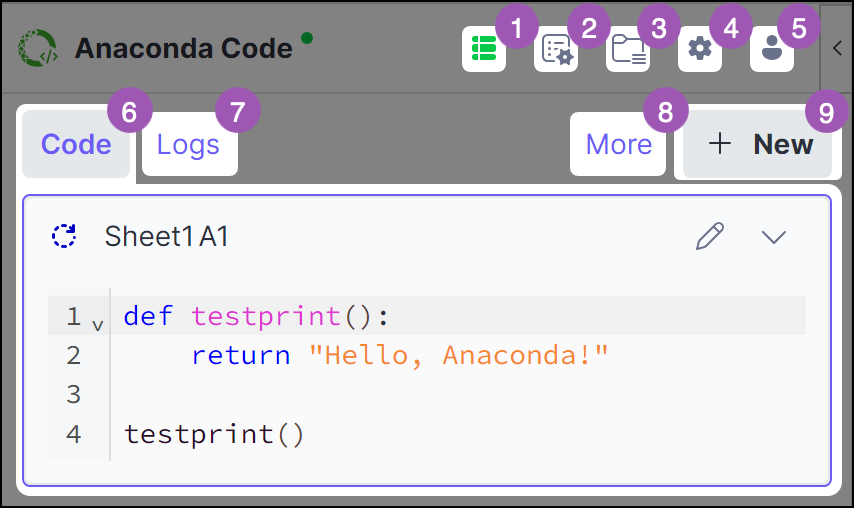The width and height of the screenshot is (854, 508).
Task: Open the green data table icon
Action: click(x=484, y=49)
